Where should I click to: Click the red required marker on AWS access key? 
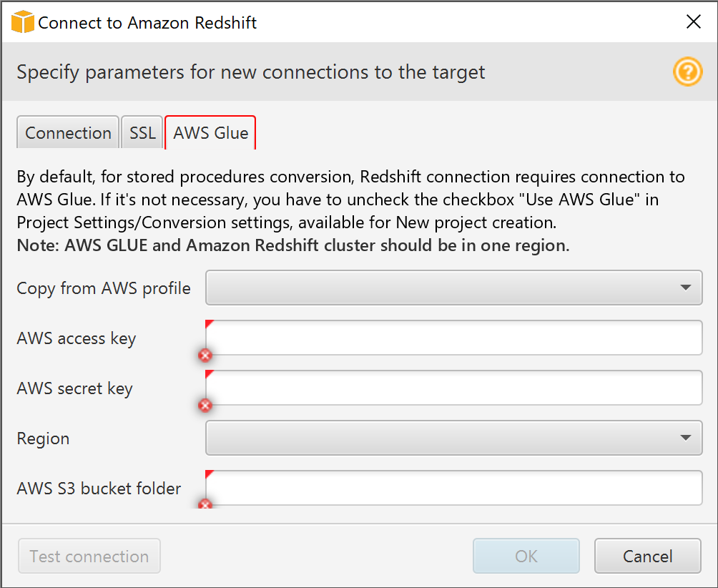[x=209, y=324]
